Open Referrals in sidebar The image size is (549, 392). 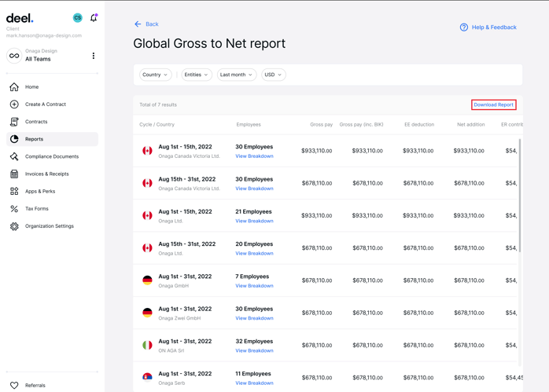tap(52, 386)
